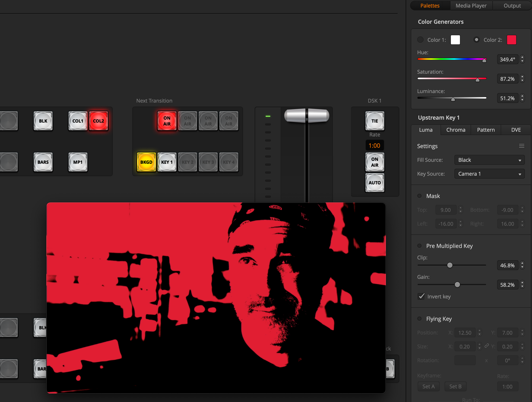Open the Settings hamburger menu icon
The image size is (532, 402).
click(522, 146)
